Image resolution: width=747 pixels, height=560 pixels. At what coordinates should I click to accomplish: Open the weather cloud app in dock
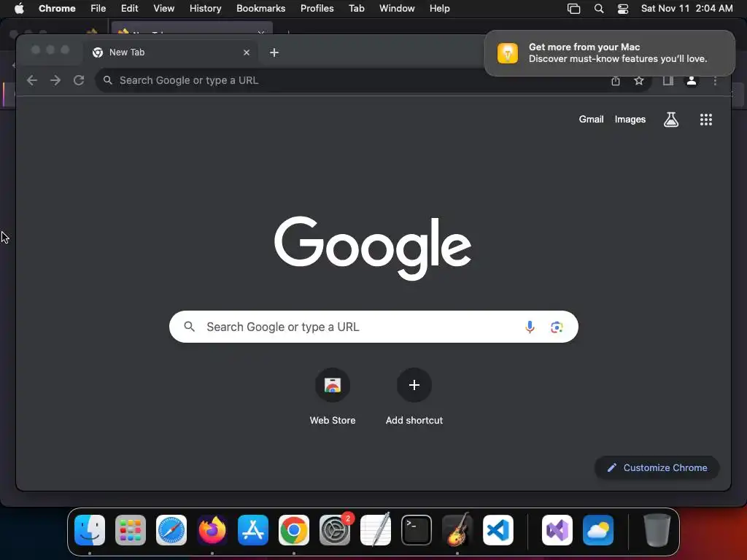[x=598, y=530]
